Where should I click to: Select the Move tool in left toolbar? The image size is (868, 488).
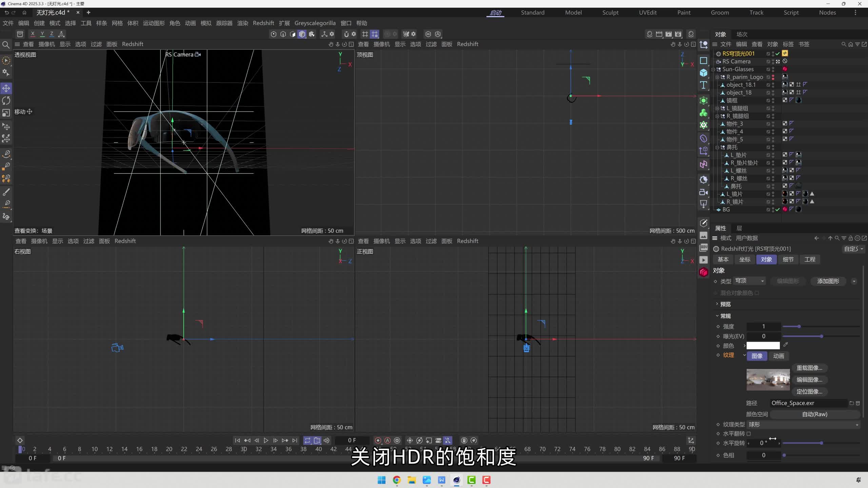click(6, 88)
